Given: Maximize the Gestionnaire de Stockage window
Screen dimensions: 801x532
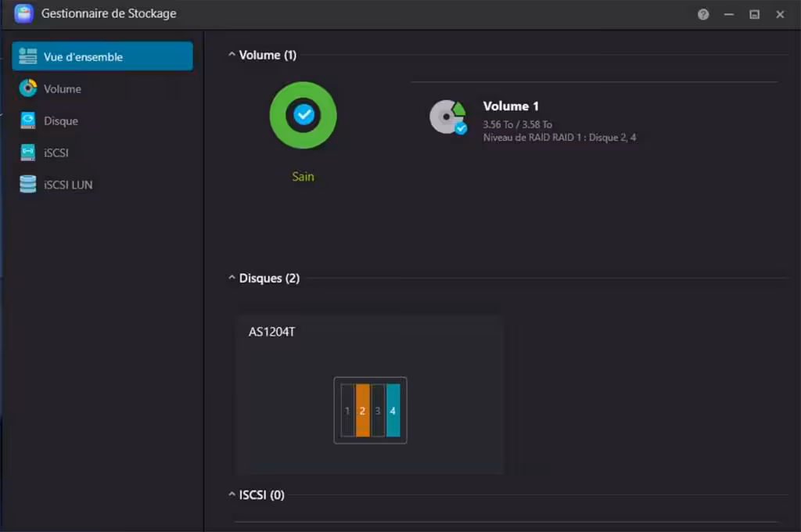Looking at the screenshot, I should (755, 14).
